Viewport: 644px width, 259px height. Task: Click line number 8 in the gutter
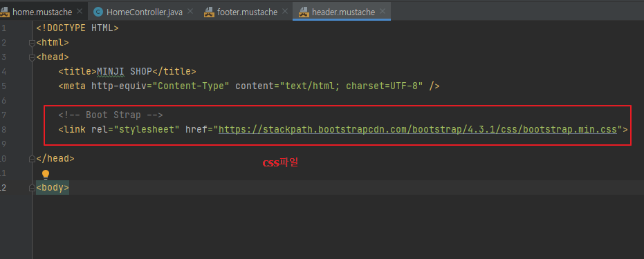[x=3, y=130]
